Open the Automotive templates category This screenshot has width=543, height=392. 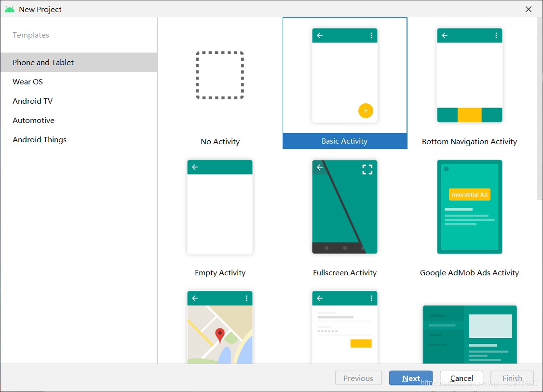[x=79, y=121]
